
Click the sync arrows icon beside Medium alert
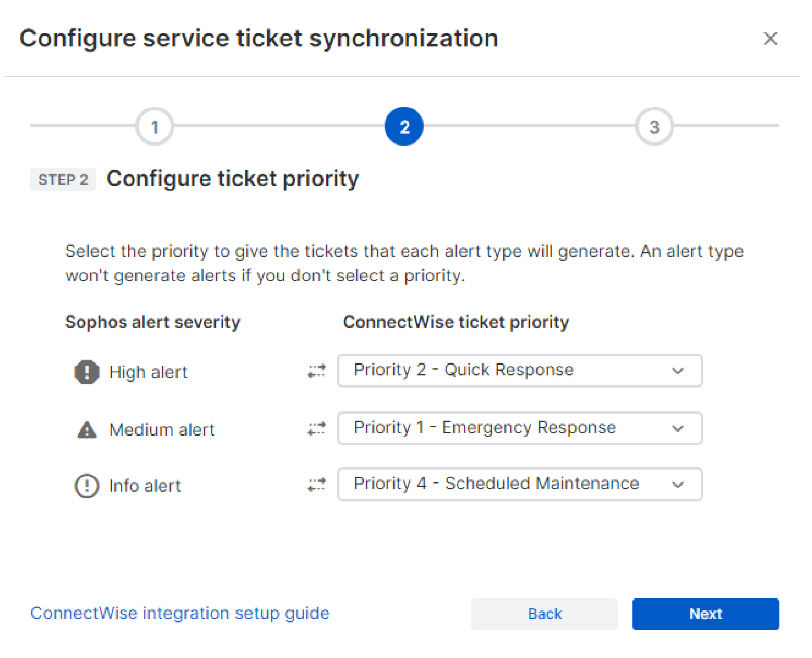[x=316, y=429]
